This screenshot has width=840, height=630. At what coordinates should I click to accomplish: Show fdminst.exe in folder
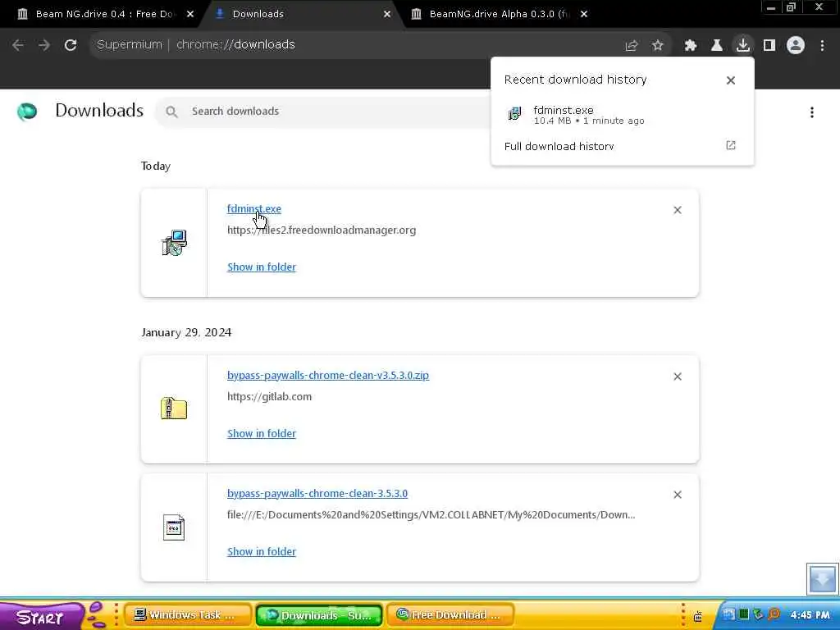click(x=262, y=267)
